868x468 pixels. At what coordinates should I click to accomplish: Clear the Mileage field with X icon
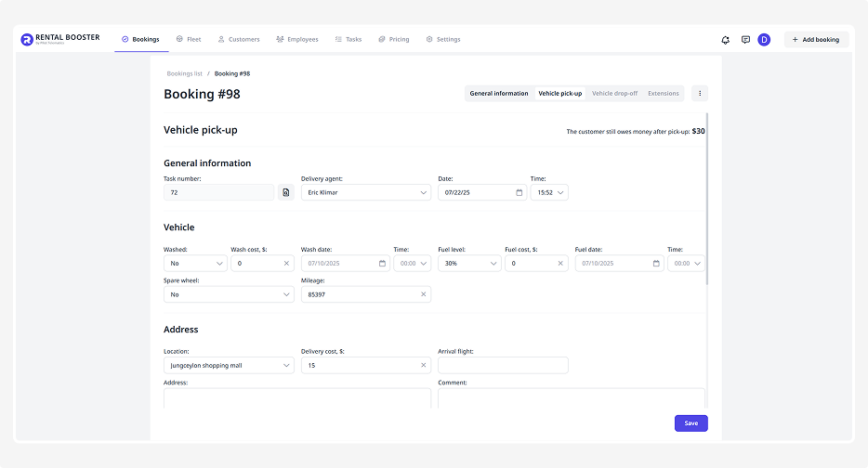(423, 294)
